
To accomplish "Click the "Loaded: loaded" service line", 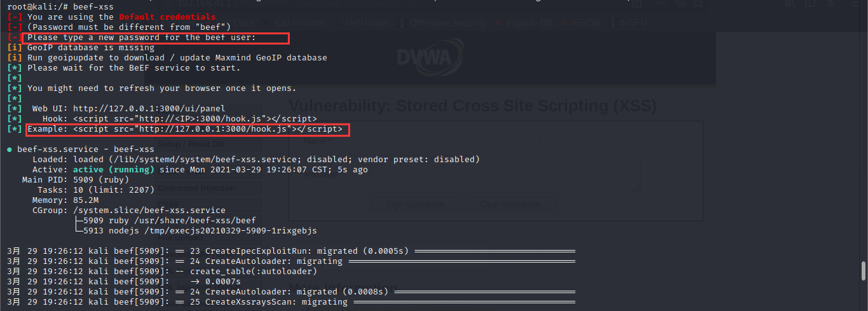I will 256,160.
